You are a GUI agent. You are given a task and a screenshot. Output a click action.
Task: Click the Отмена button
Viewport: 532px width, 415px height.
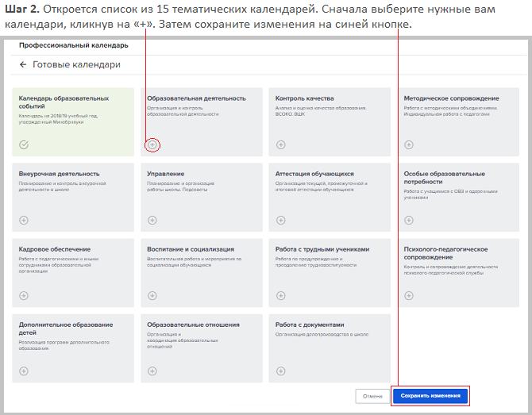[372, 396]
